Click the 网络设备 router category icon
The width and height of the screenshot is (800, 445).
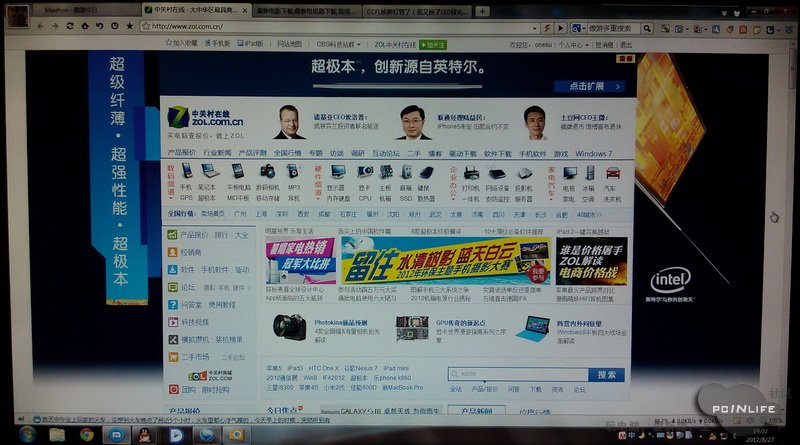coord(496,174)
